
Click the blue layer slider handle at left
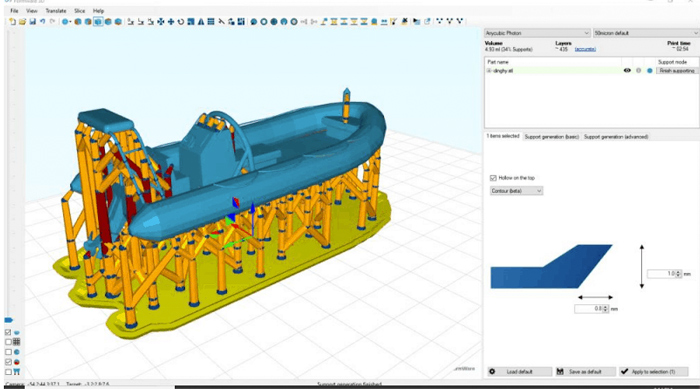8,320
